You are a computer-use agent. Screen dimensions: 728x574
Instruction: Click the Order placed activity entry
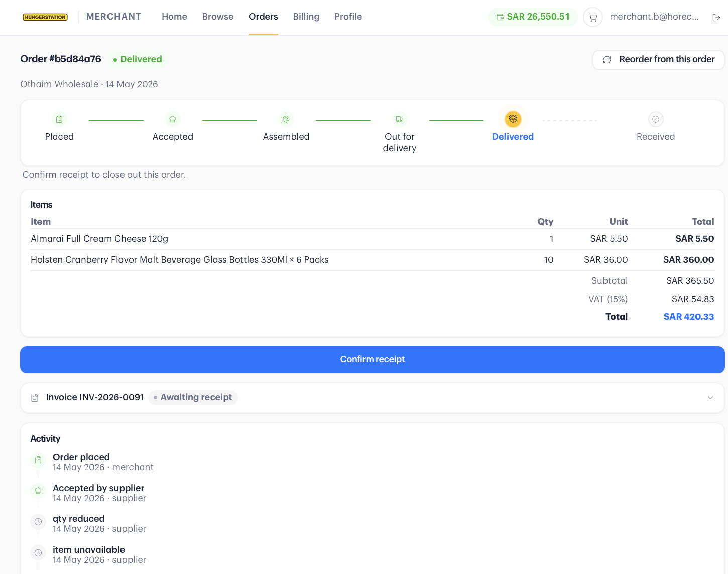[103, 462]
